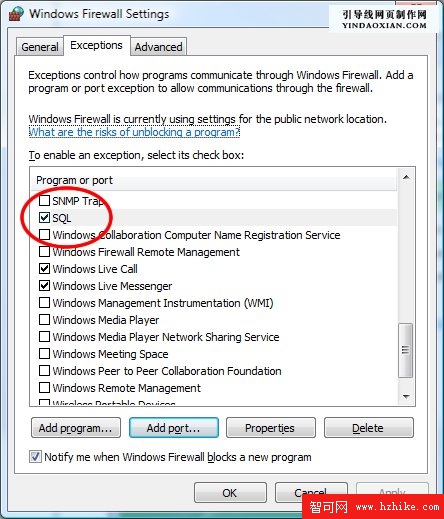Open the Advanced tab
This screenshot has width=444, height=519.
(158, 47)
